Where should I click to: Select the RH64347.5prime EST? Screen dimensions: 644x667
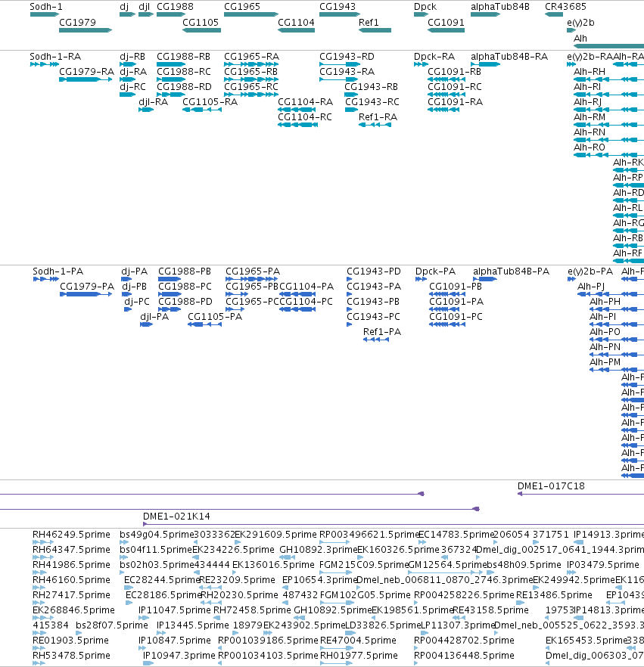tap(42, 557)
